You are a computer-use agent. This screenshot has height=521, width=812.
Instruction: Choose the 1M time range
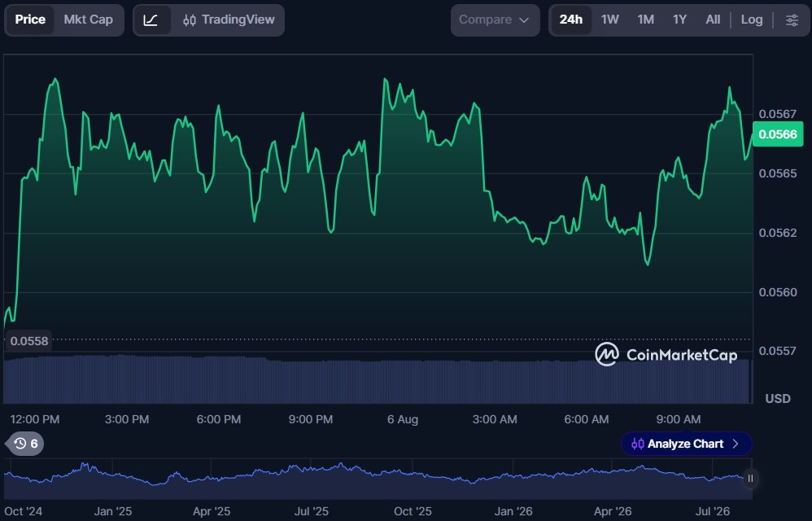coord(645,20)
